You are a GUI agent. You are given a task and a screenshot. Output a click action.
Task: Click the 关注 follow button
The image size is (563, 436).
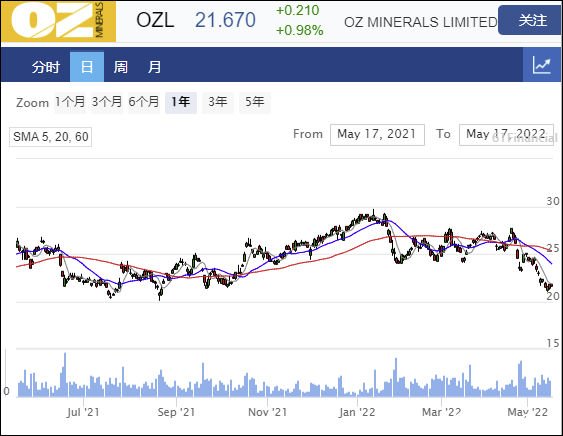point(532,20)
